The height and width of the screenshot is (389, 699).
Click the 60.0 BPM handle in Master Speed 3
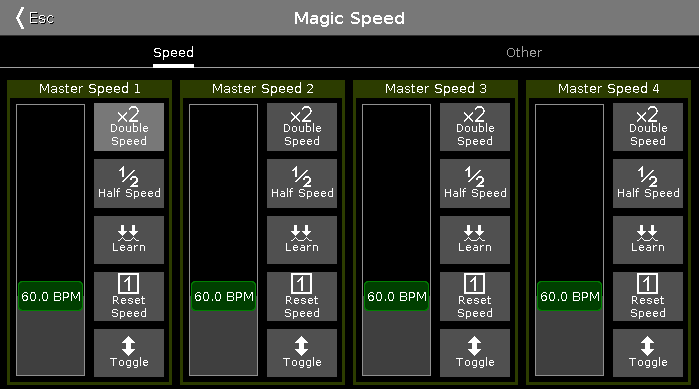tap(397, 296)
